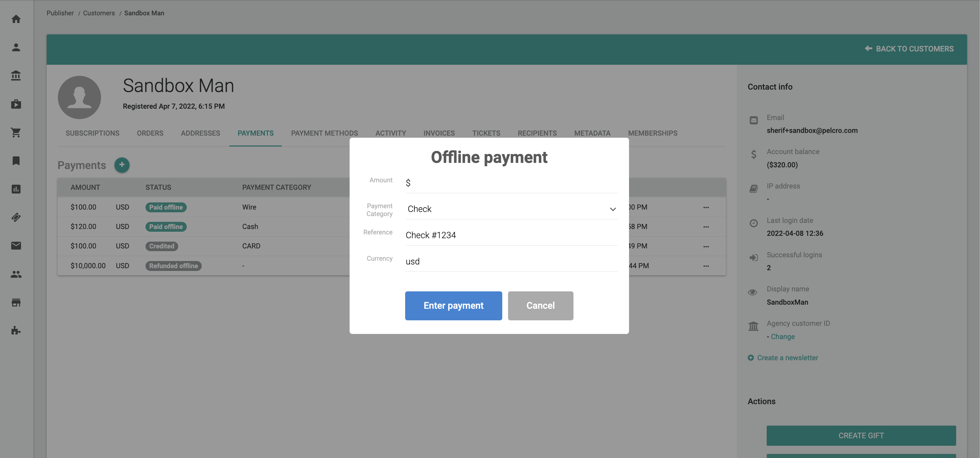Open options menu for $100.00 Wire payment
The width and height of the screenshot is (980, 458).
[706, 207]
